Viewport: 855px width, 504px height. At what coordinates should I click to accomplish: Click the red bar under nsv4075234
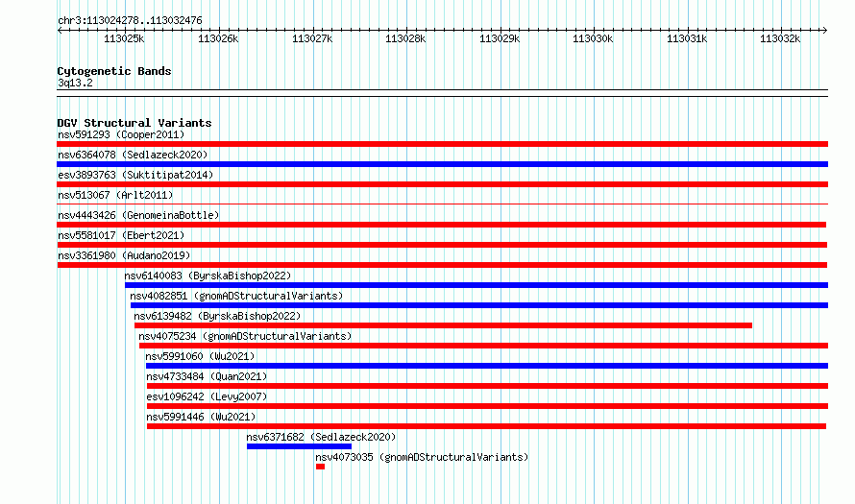coord(483,346)
